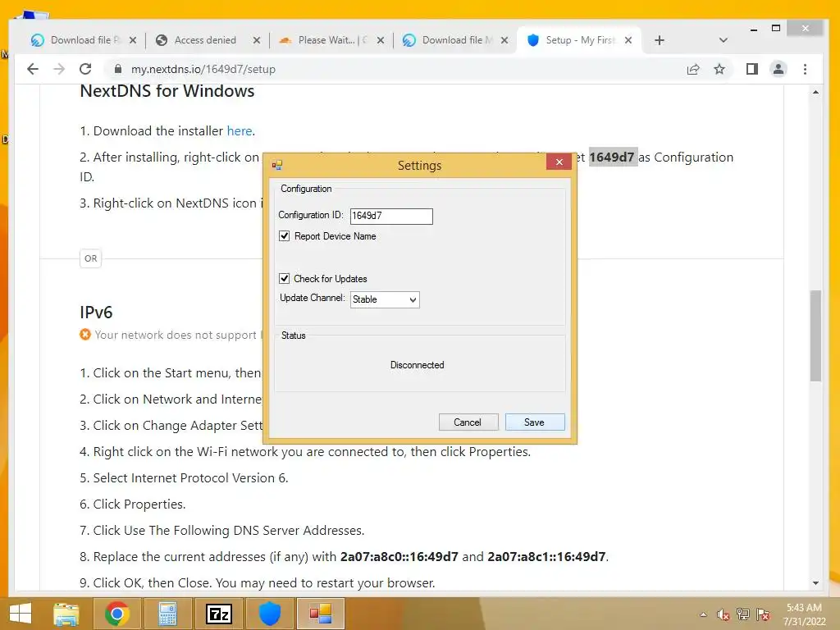Close the Setup - My First tab
Screen dimensions: 840x630
pyautogui.click(x=628, y=40)
